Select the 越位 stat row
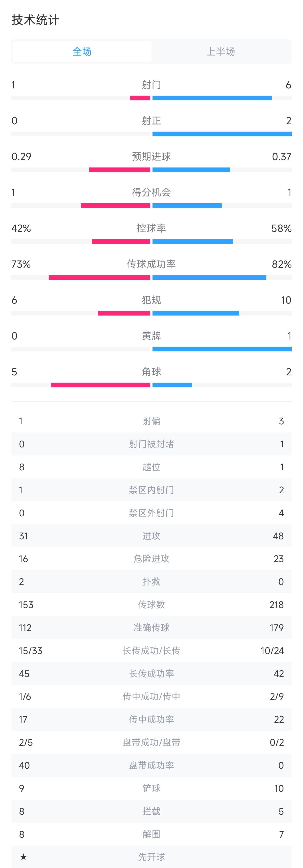The width and height of the screenshot is (303, 868). click(x=151, y=467)
